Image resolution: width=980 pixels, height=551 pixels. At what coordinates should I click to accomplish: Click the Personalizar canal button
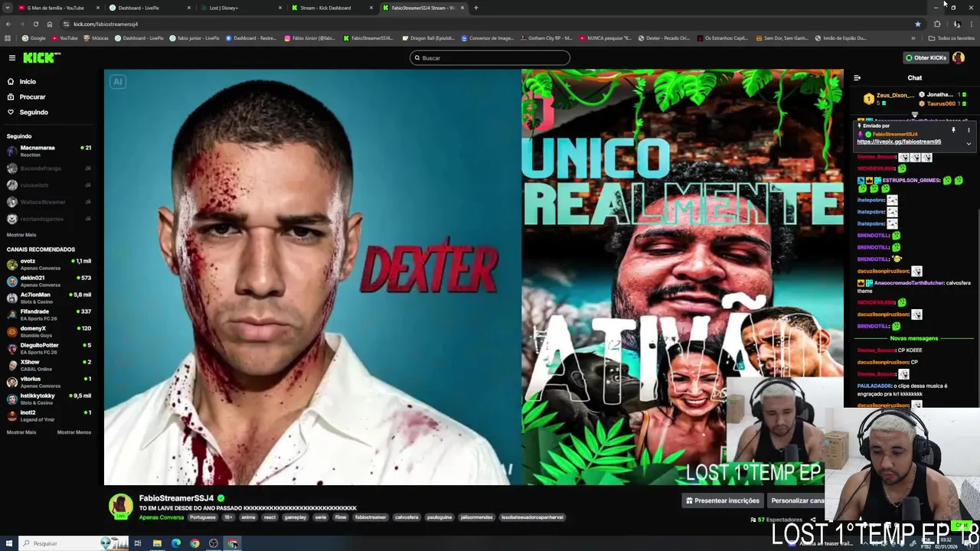pos(796,500)
